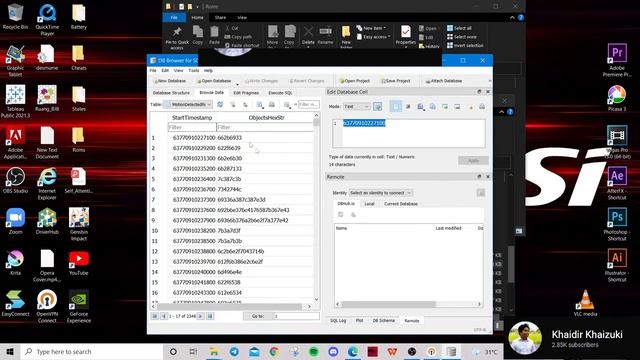Go to previous page of table rows

tap(164, 316)
